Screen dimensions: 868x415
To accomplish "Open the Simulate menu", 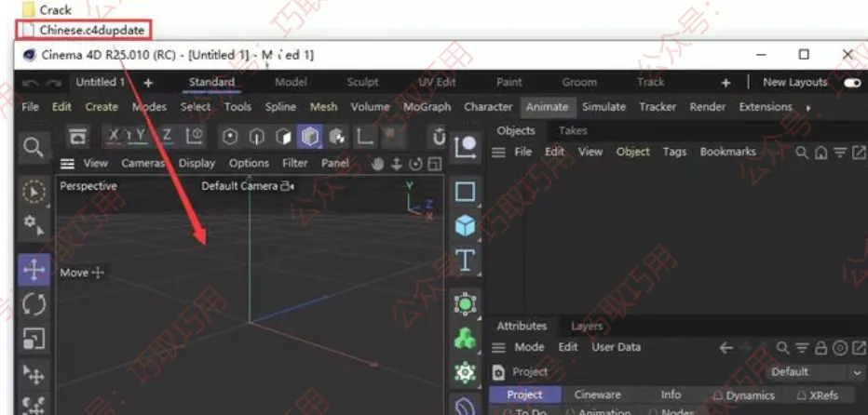I will click(604, 107).
